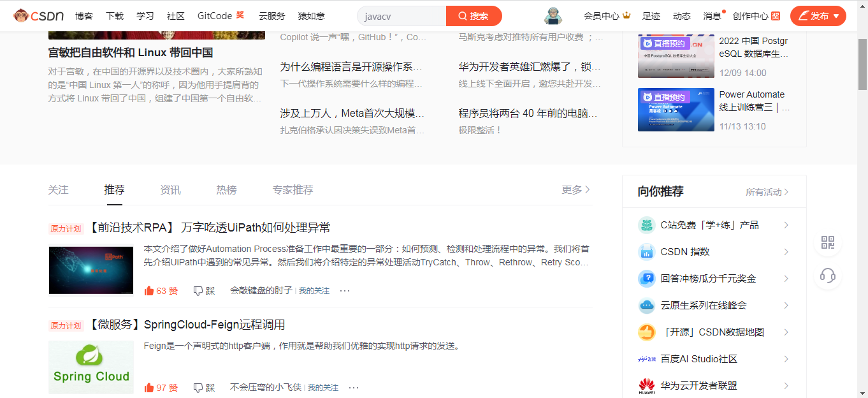Open article 宫敏把自由软件和 Linux 带回中国
Image resolution: width=868 pixels, height=398 pixels.
131,53
